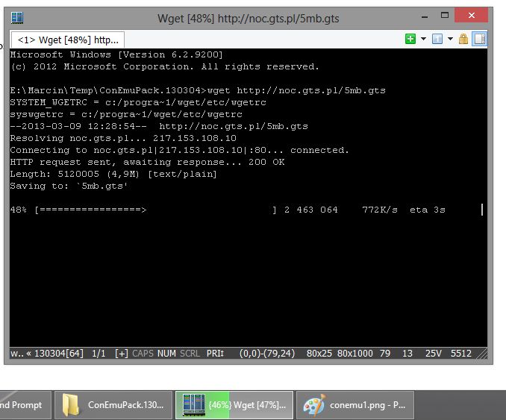Switch to Wget [47%] ConEmu taskbar button
This screenshot has width=506, height=420.
pos(234,405)
